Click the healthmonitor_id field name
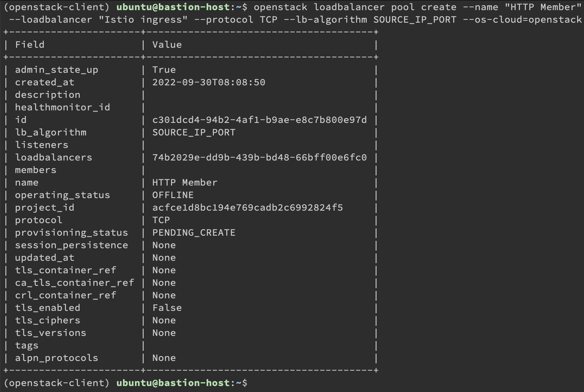Image resolution: width=584 pixels, height=392 pixels. click(62, 107)
